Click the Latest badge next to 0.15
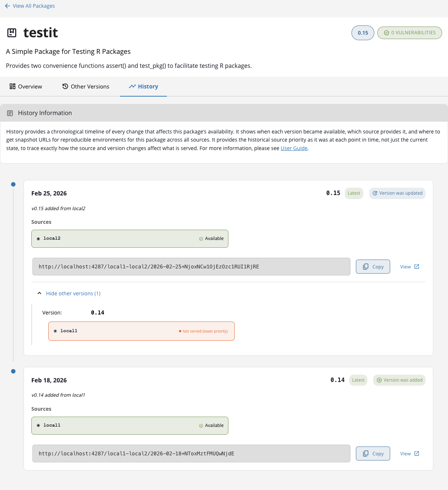Viewport: 448px width, 490px height. click(x=354, y=193)
